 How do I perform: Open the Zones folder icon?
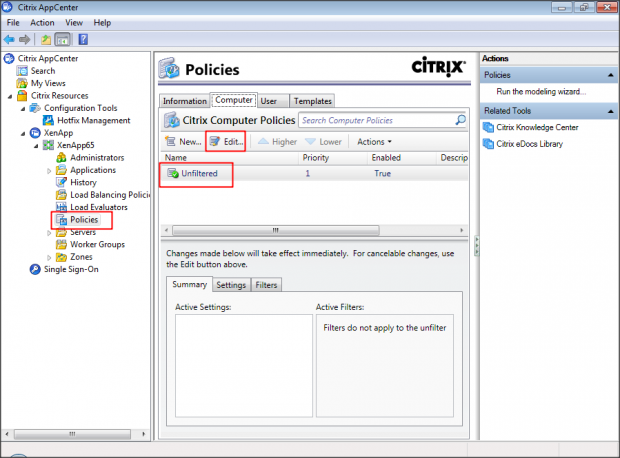pos(61,257)
